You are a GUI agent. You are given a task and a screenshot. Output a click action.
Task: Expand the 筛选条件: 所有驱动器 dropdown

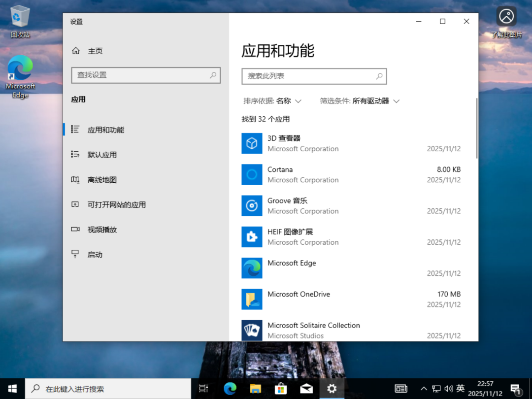[x=360, y=101]
